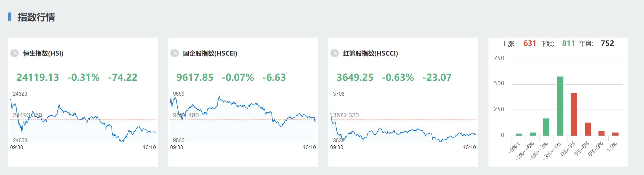The height and width of the screenshot is (175, 644).
Task: Click the HSI price 24119.13
Action: (38, 77)
